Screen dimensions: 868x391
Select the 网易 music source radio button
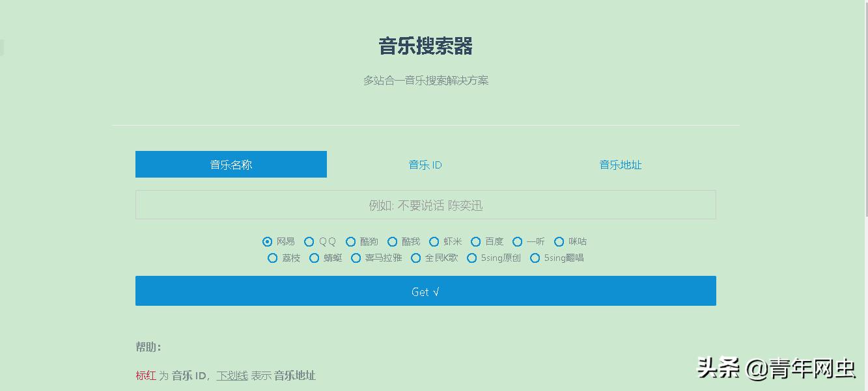(x=267, y=241)
